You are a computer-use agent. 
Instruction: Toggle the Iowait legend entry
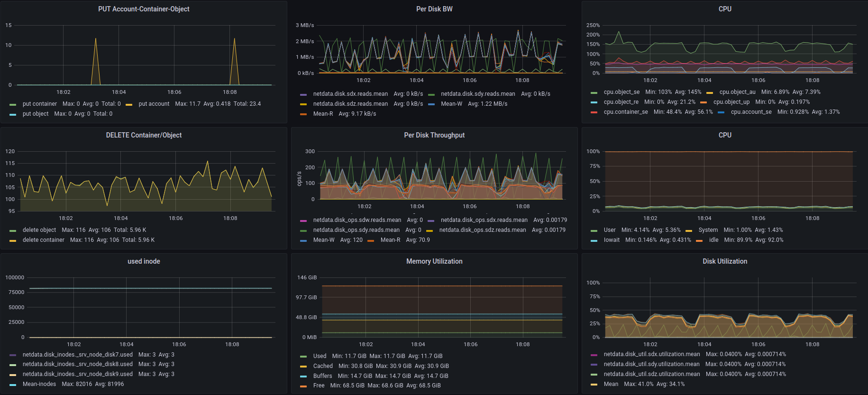[x=612, y=240]
